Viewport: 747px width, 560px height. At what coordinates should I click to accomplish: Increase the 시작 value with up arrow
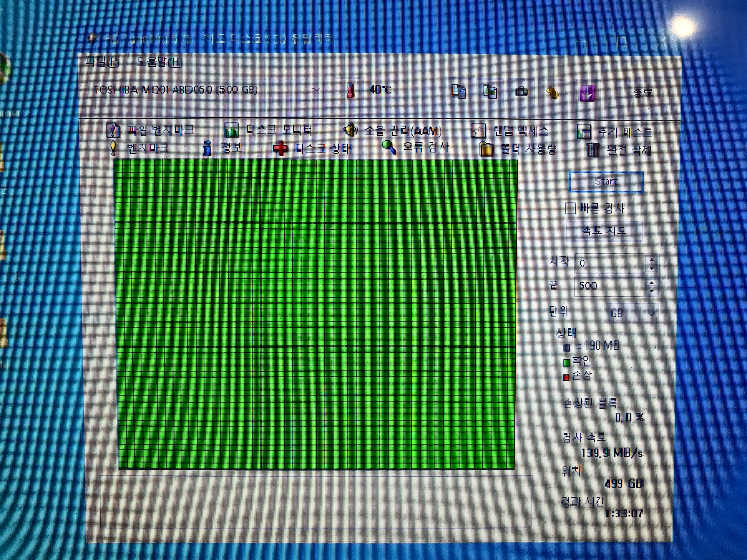652,259
